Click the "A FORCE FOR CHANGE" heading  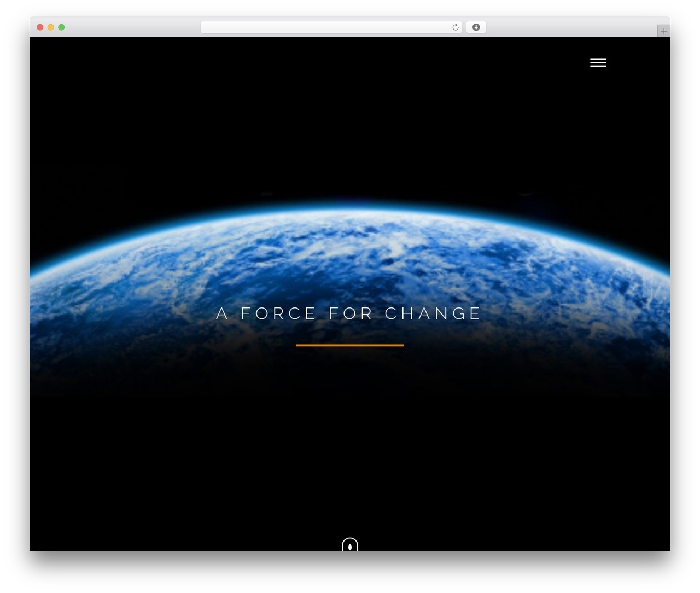coord(349,313)
